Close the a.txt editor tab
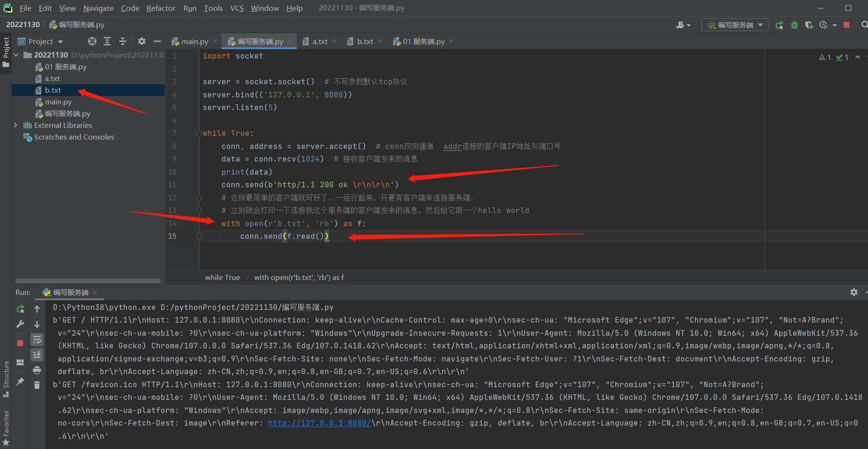This screenshot has width=868, height=449. pos(334,41)
